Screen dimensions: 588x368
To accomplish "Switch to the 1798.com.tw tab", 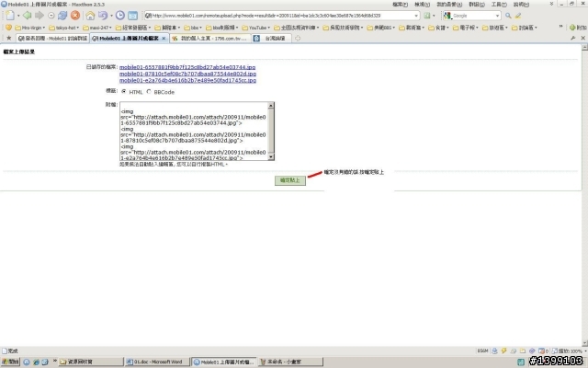I will pos(210,39).
